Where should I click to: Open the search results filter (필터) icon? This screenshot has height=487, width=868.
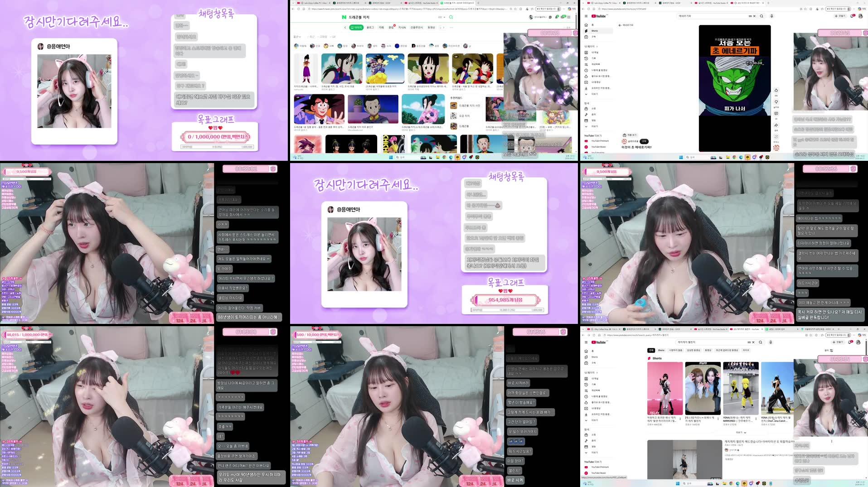(831, 351)
